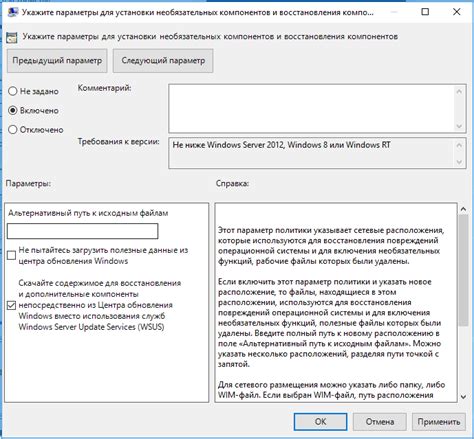Click the "Отмена" button

(380, 422)
